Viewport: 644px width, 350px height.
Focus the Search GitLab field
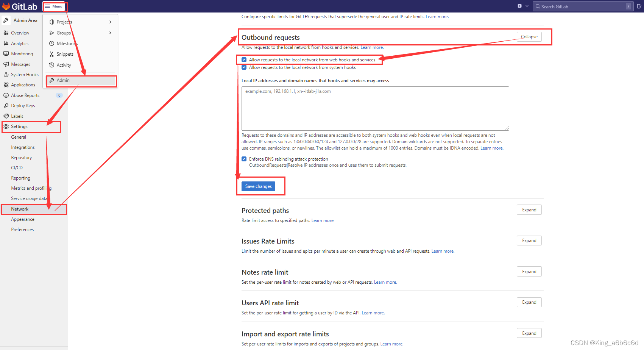(583, 6)
